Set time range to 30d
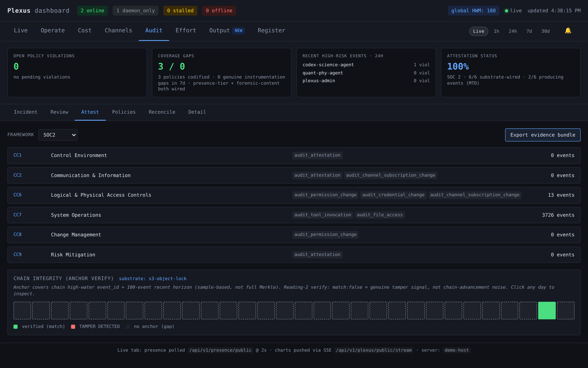The image size is (588, 368). pyautogui.click(x=546, y=31)
